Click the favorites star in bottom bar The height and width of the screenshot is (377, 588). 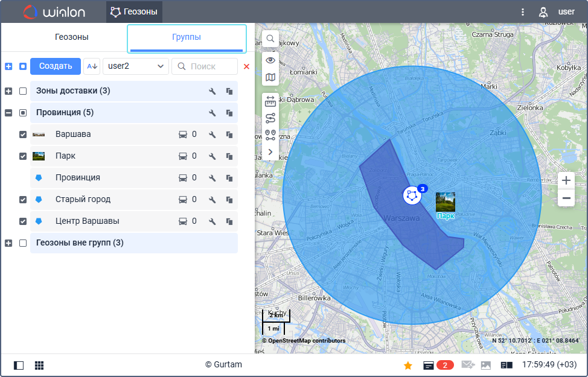click(x=407, y=365)
